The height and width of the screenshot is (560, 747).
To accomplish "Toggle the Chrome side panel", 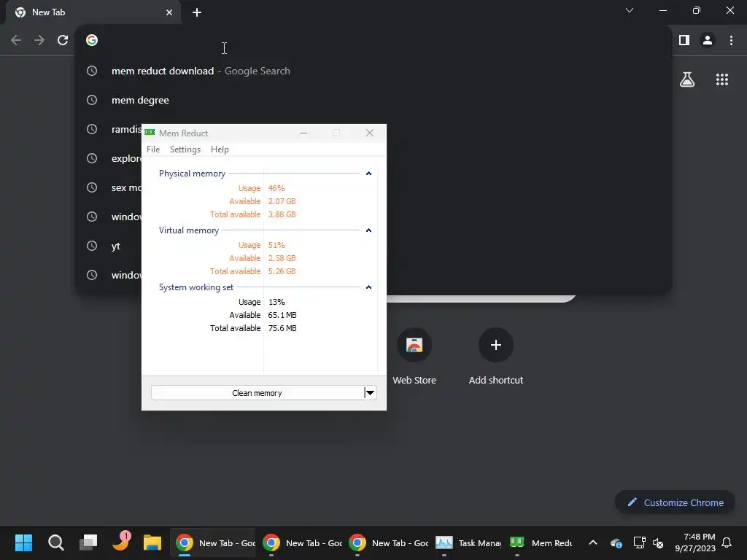I will (684, 41).
